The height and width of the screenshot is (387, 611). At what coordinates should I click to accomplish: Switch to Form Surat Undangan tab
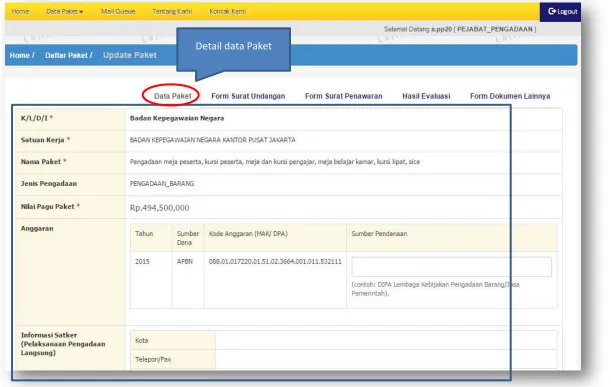pyautogui.click(x=248, y=96)
